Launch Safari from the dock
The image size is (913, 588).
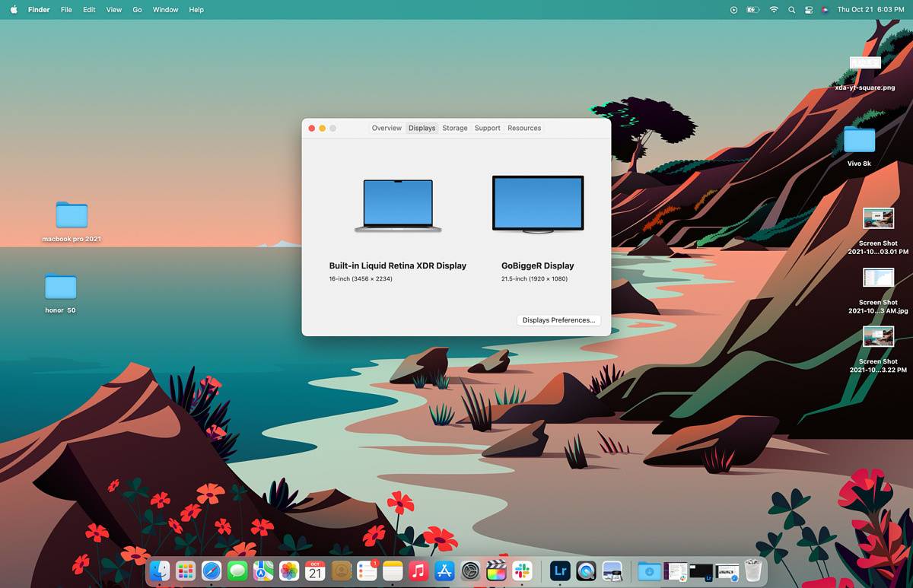tap(212, 571)
